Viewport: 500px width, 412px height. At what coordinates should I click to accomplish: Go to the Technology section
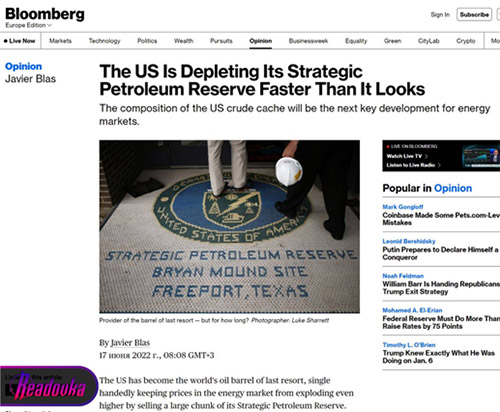point(104,41)
